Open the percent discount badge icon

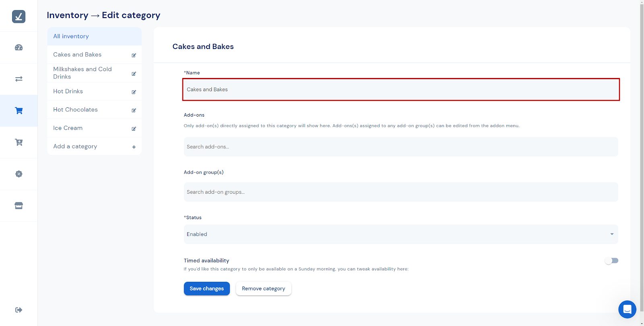[x=19, y=174]
